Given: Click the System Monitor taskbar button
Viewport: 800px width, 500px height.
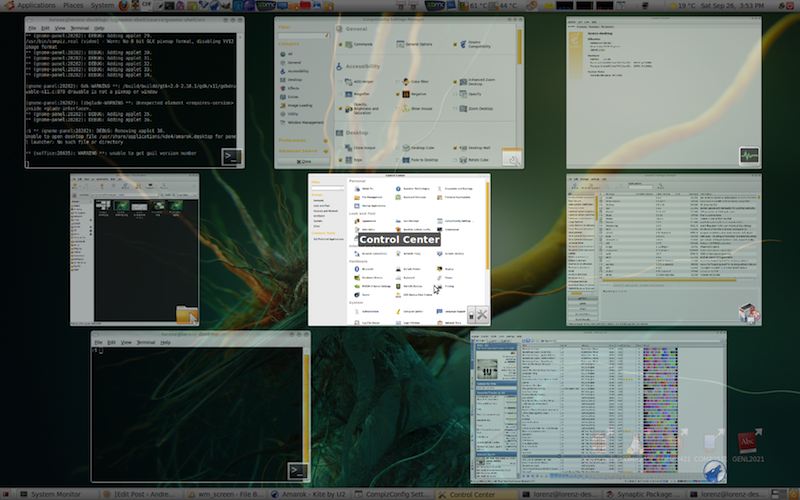Looking at the screenshot, I should coord(55,494).
